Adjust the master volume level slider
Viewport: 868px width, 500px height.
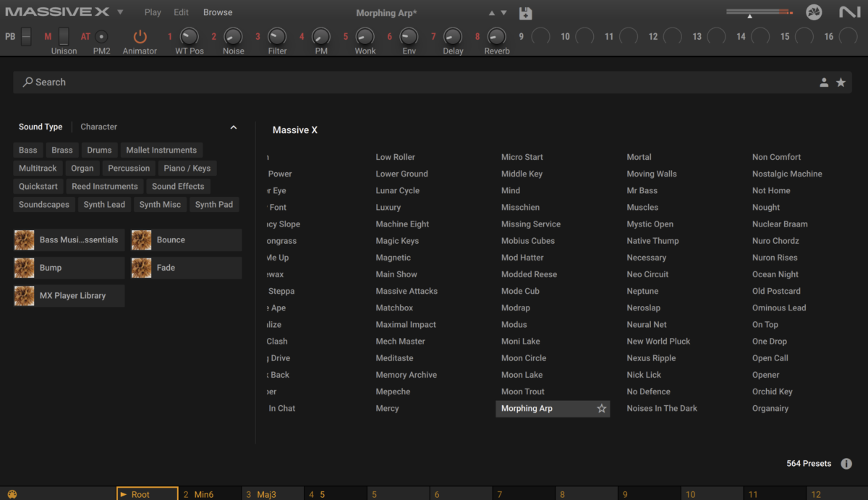click(x=750, y=12)
